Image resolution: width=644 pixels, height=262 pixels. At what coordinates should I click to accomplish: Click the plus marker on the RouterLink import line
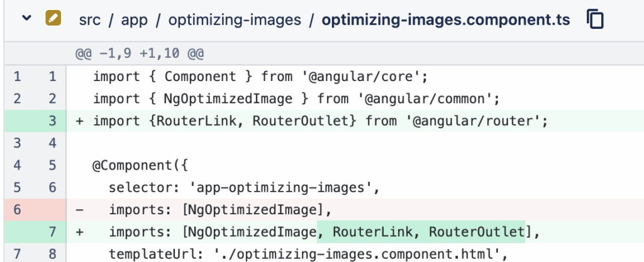click(x=80, y=121)
